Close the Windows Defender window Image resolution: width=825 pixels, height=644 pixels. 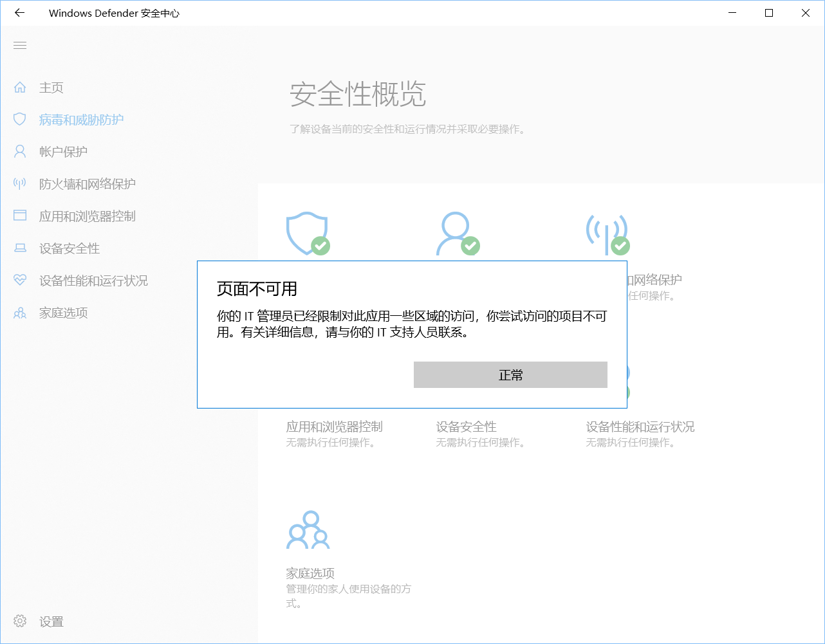click(x=806, y=13)
